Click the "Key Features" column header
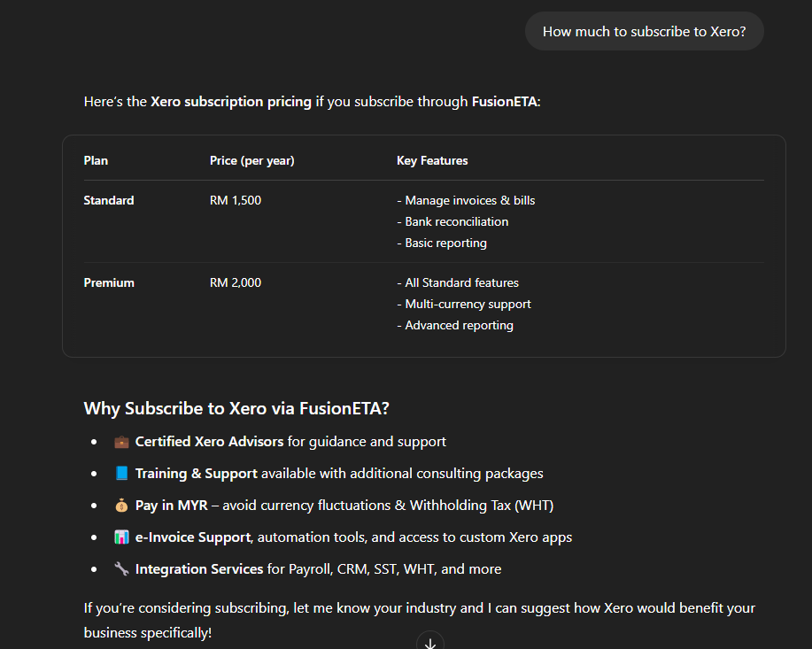 click(432, 161)
